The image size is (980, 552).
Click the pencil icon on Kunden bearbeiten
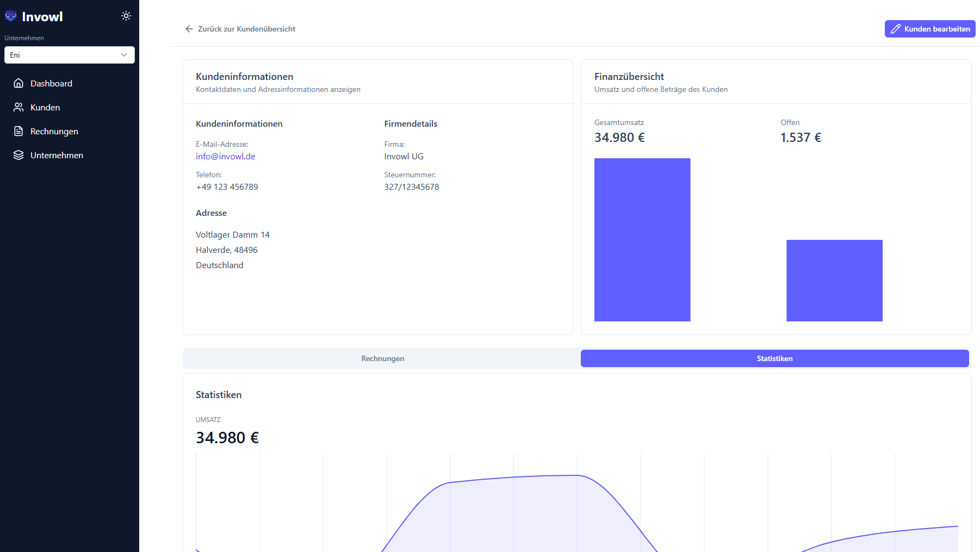896,28
